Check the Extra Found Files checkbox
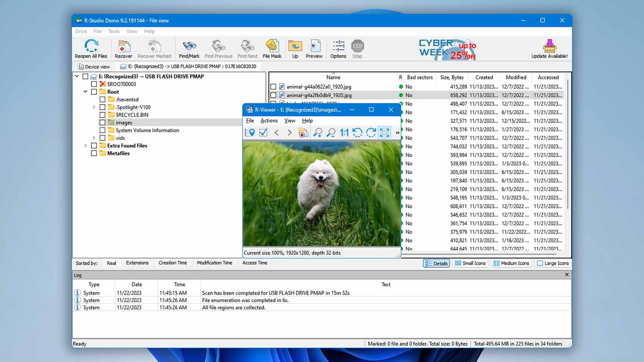Image resolution: width=644 pixels, height=362 pixels. [x=94, y=145]
